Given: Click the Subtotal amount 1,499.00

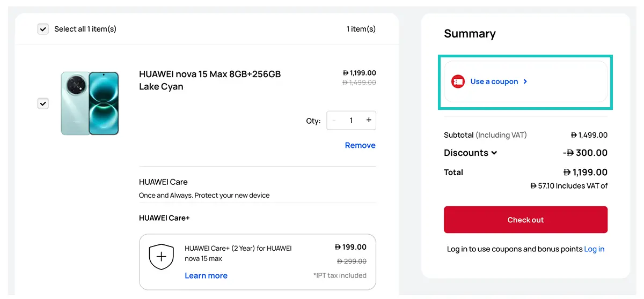Looking at the screenshot, I should tap(589, 135).
